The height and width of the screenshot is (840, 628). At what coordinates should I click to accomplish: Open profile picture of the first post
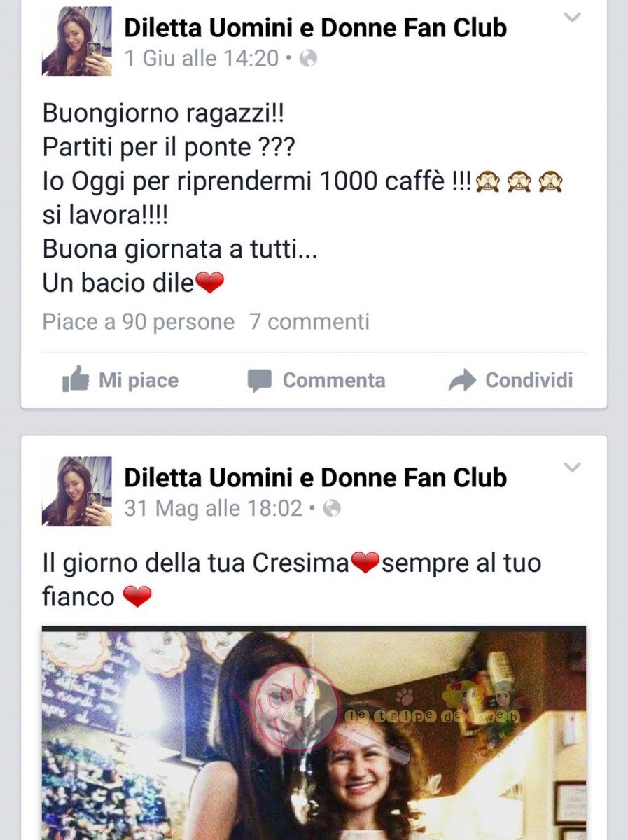[x=77, y=41]
